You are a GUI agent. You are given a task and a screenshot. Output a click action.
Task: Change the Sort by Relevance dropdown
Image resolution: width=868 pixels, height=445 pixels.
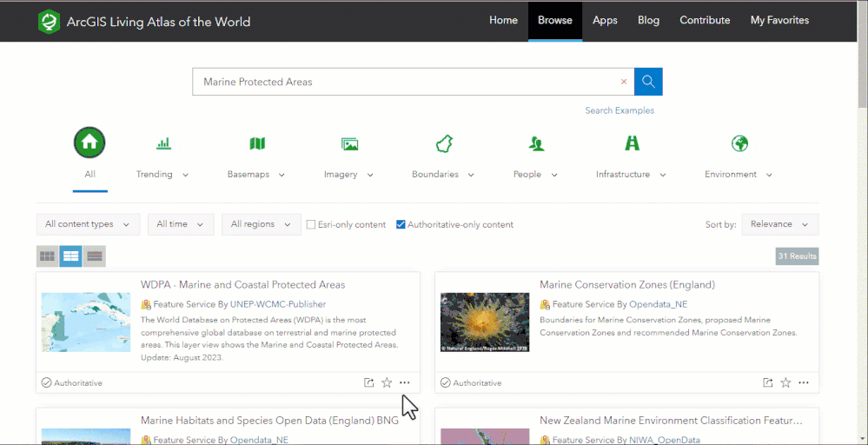779,224
